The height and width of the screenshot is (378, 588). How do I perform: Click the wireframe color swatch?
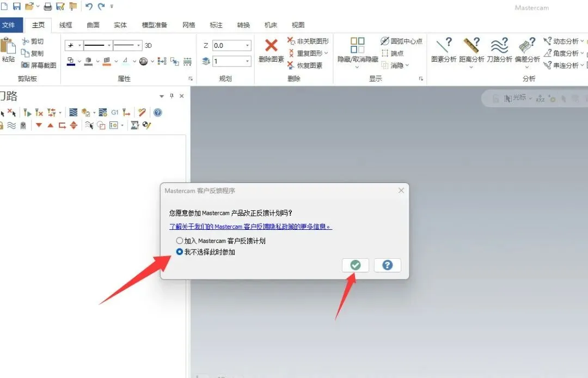(x=71, y=61)
